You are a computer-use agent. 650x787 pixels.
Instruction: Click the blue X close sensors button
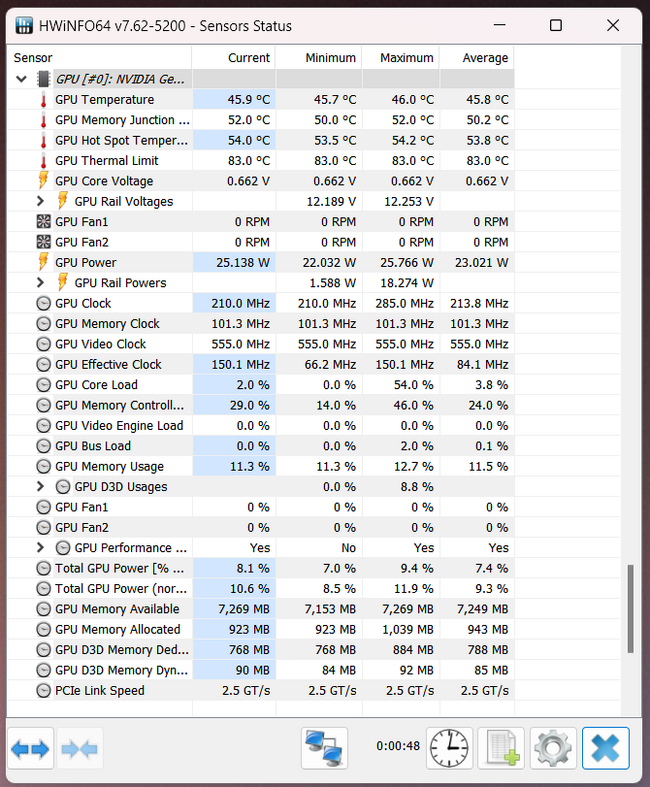[606, 748]
